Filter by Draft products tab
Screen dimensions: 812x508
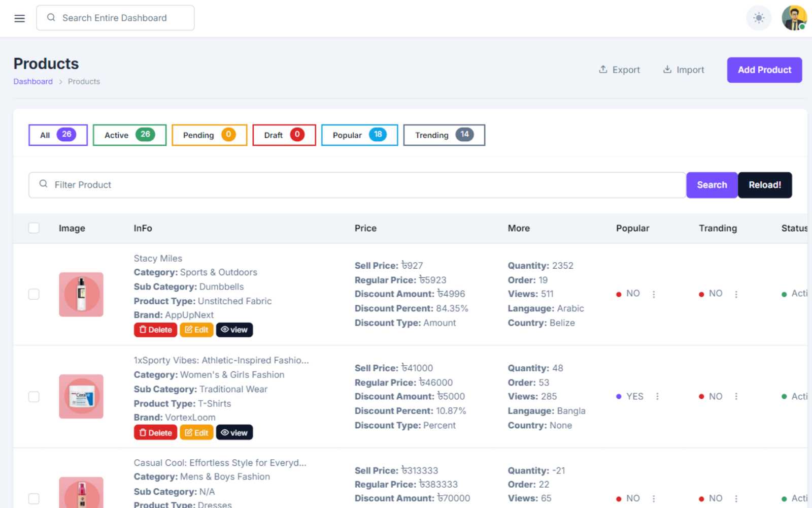tap(284, 135)
